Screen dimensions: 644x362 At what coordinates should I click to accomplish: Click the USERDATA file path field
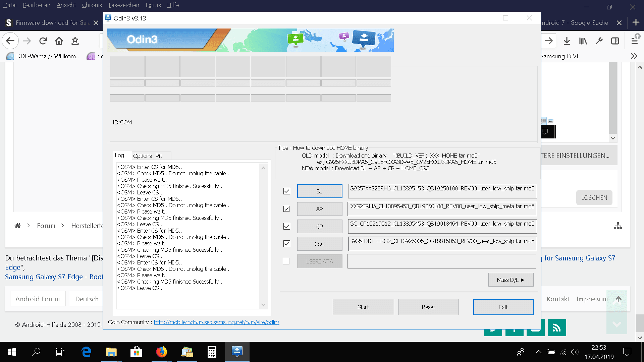[442, 261]
